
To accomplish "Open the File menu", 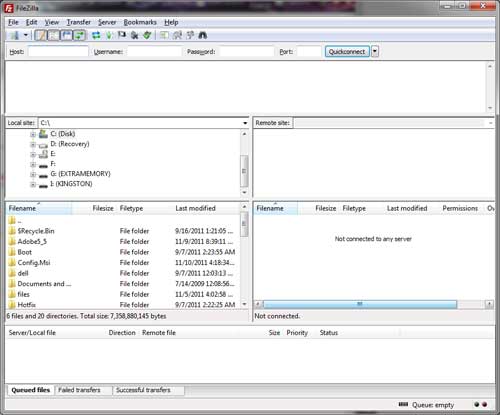I will 13,22.
